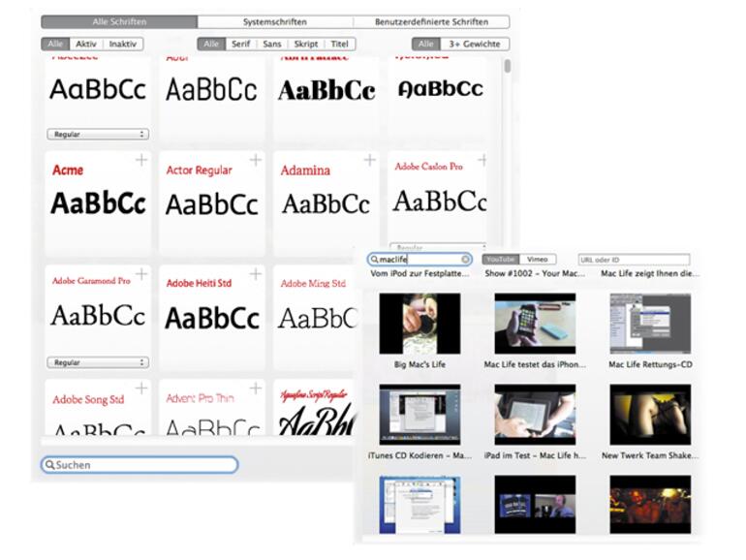Viewport: 746px width, 560px height.
Task: Add Advent Pro Thin with plus icon
Action: pyautogui.click(x=256, y=389)
